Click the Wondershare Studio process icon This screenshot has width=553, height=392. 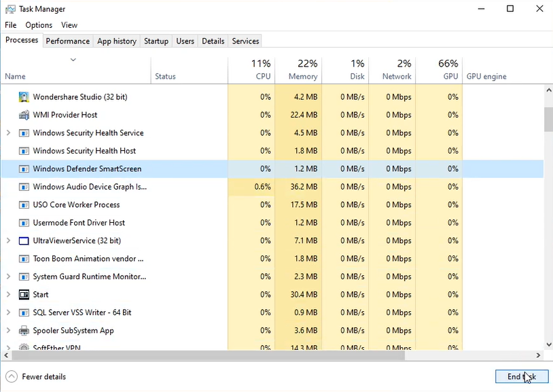point(24,97)
